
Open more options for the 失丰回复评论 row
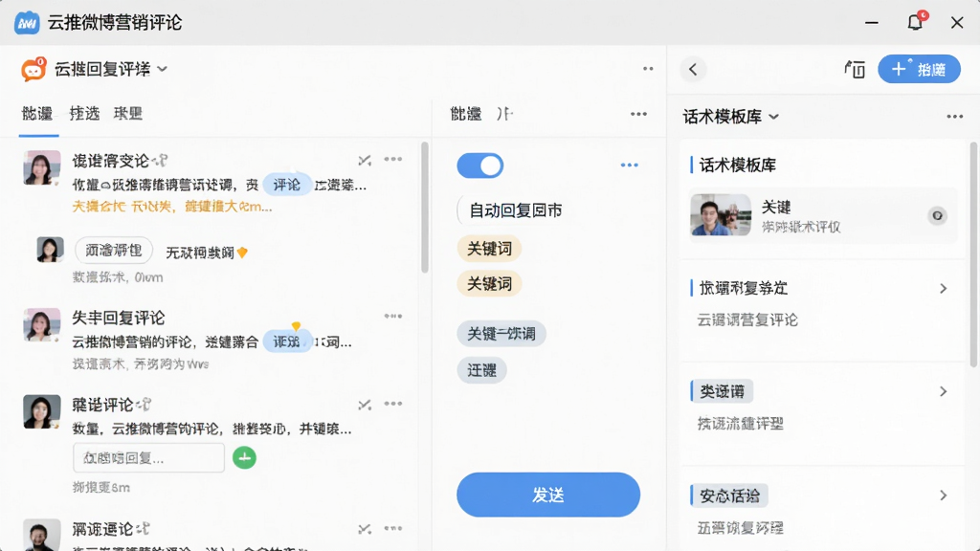click(393, 316)
